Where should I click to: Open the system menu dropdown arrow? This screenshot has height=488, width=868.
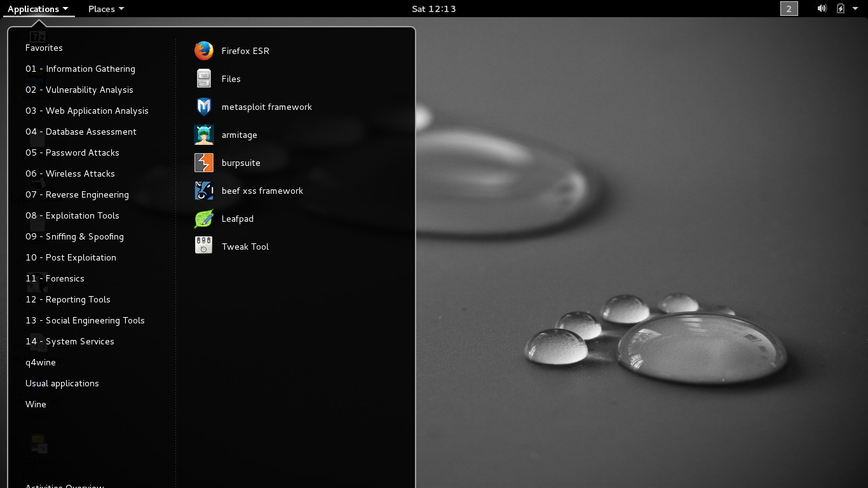click(856, 9)
